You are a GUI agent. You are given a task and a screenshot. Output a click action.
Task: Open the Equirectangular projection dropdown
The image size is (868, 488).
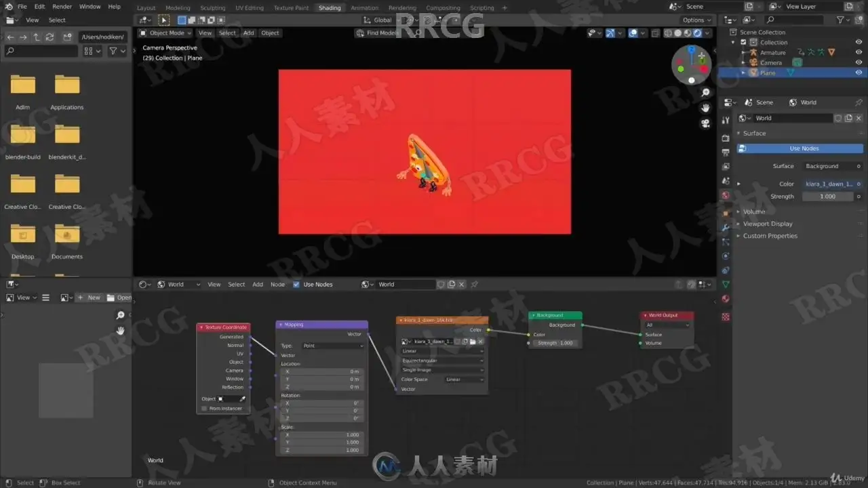pyautogui.click(x=443, y=361)
